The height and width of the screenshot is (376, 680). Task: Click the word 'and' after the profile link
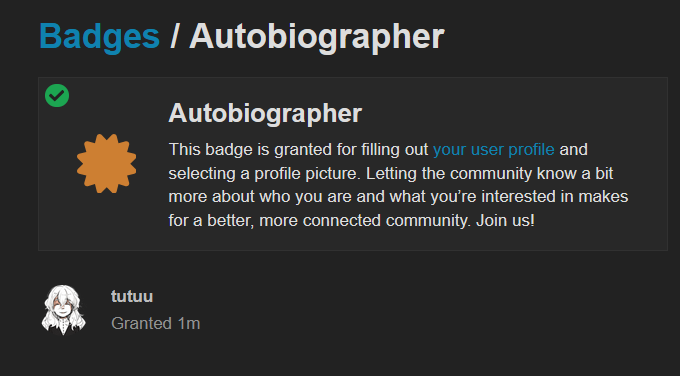(573, 150)
